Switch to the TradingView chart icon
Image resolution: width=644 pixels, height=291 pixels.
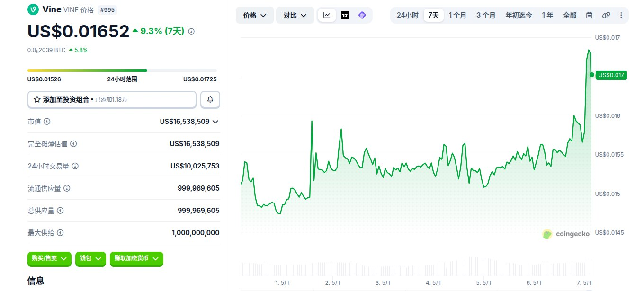(x=345, y=15)
